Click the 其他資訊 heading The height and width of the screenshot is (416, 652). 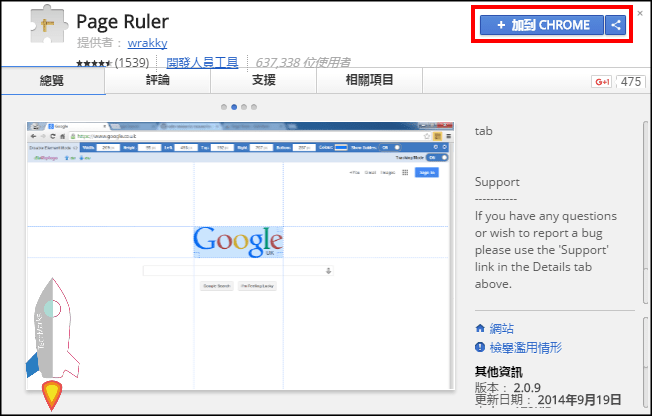[x=499, y=372]
